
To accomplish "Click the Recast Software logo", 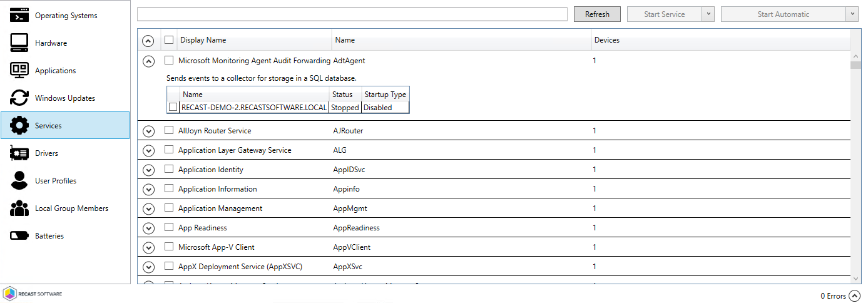I will pyautogui.click(x=33, y=294).
